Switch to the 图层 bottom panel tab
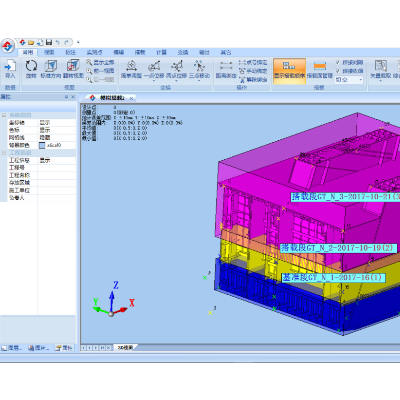This screenshot has height=400, width=400. [12, 348]
